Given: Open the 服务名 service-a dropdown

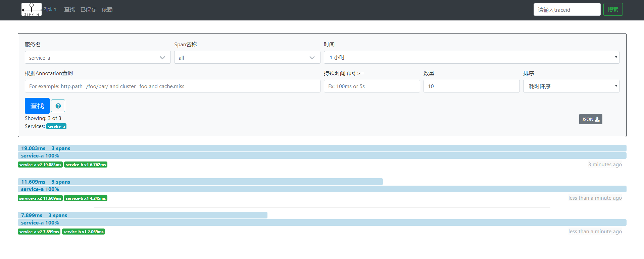Looking at the screenshot, I should pos(98,57).
